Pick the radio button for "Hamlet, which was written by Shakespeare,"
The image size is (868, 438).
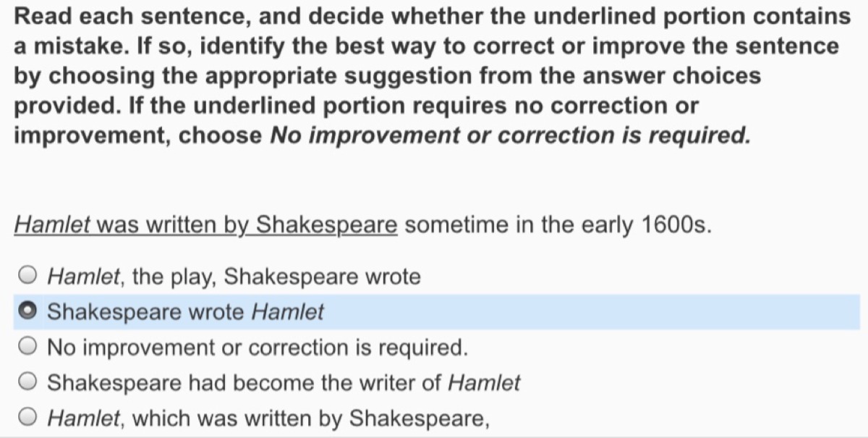coord(27,418)
